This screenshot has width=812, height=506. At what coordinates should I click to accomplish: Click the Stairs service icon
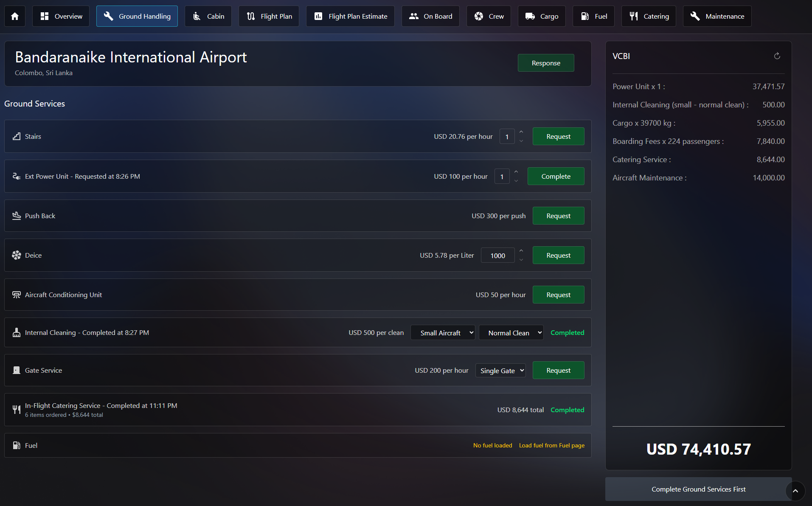pyautogui.click(x=17, y=136)
